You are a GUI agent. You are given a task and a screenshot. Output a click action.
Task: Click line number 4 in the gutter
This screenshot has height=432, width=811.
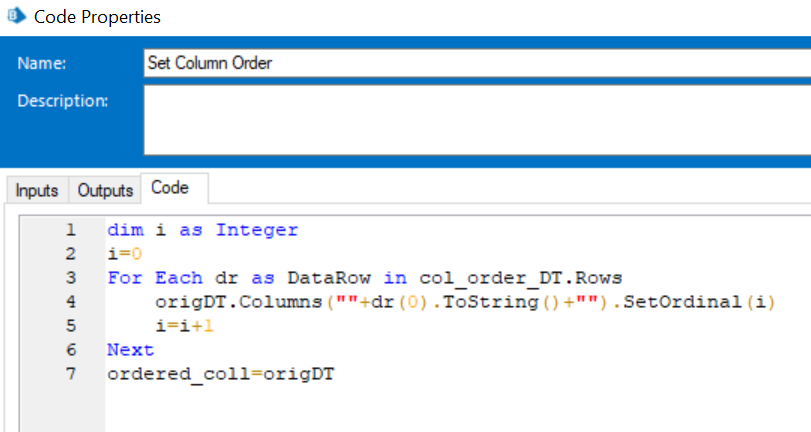pyautogui.click(x=71, y=302)
